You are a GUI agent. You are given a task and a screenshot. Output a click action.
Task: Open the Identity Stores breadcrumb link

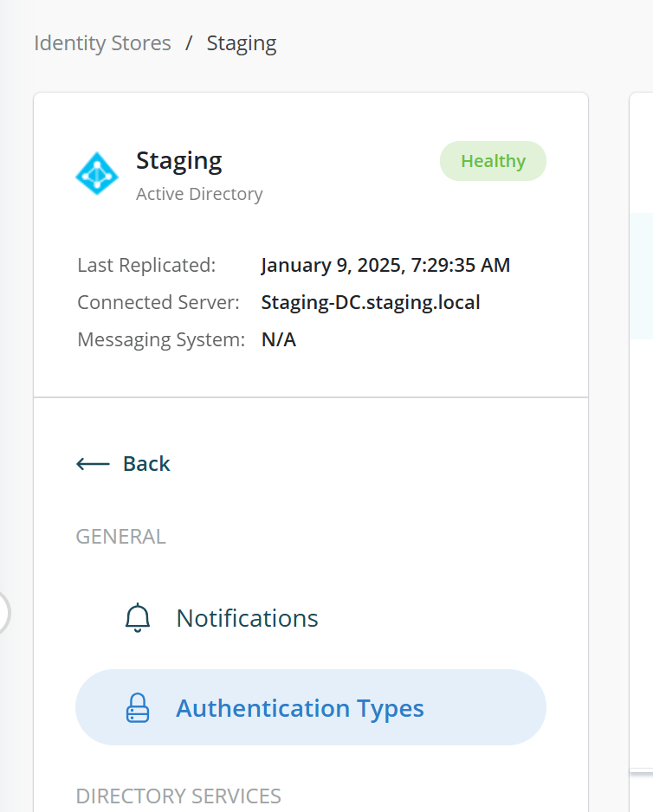(102, 43)
